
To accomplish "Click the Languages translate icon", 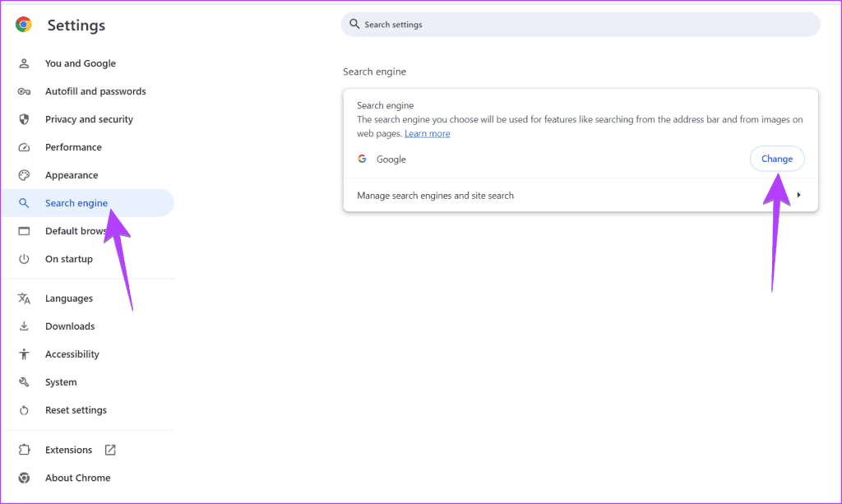I will [24, 298].
